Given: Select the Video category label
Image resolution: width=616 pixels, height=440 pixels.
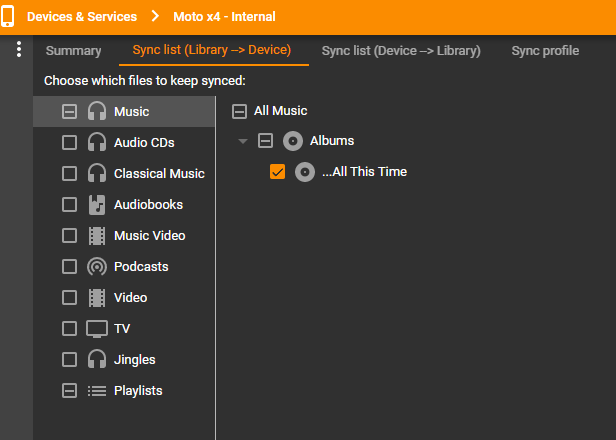Looking at the screenshot, I should (130, 298).
